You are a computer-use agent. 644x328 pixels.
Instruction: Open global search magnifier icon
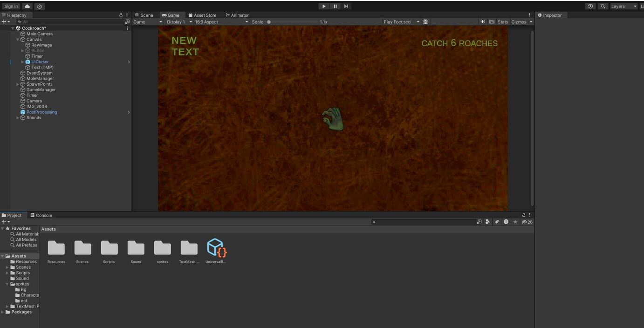tap(603, 7)
